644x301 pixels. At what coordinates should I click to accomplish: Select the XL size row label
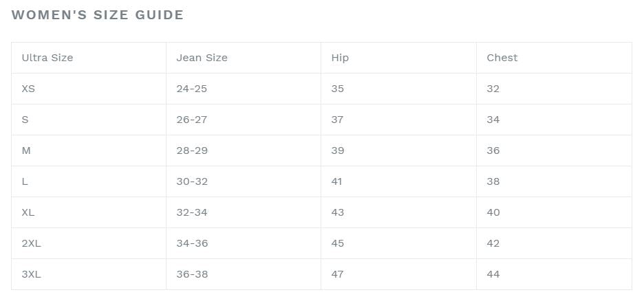click(28, 212)
